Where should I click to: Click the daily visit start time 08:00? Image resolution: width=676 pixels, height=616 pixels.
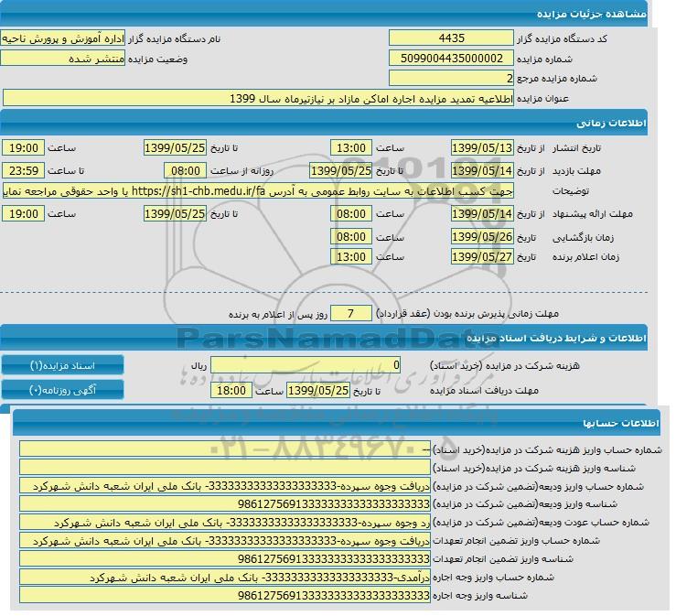(x=186, y=171)
